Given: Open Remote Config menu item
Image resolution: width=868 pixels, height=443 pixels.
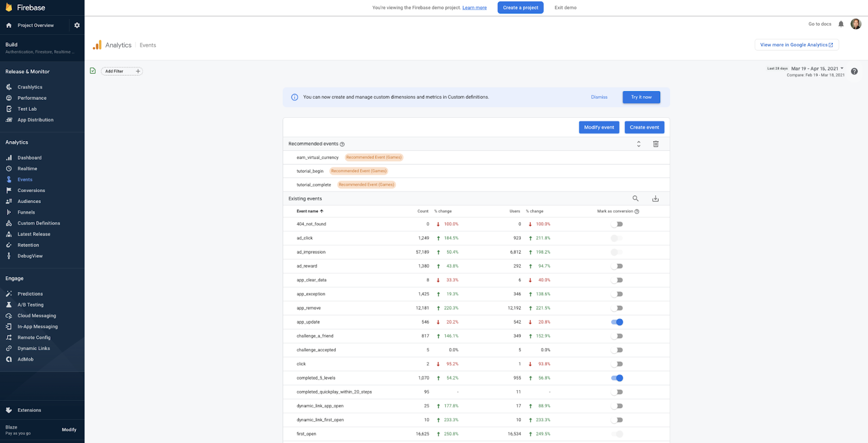Looking at the screenshot, I should (34, 338).
